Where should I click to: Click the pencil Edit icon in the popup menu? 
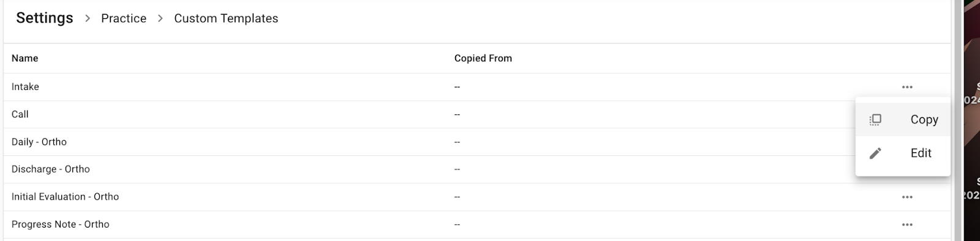pyautogui.click(x=875, y=153)
